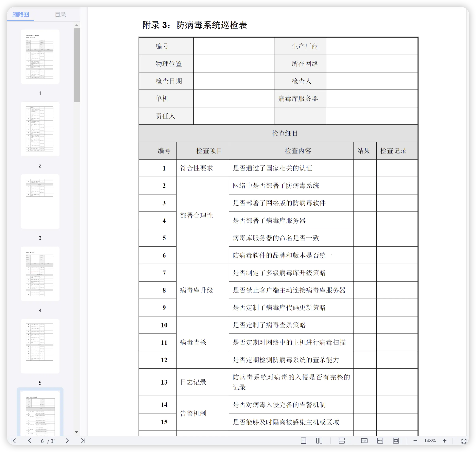Click text 是否部署了网络版的防病毒软件

point(279,203)
